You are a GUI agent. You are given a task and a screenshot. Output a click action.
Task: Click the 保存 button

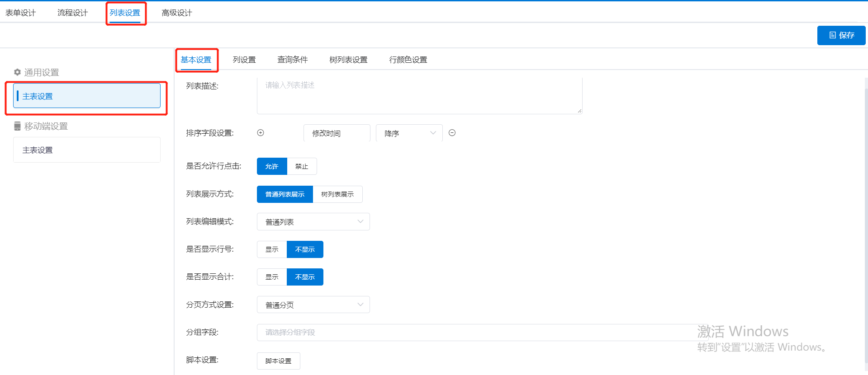point(841,35)
